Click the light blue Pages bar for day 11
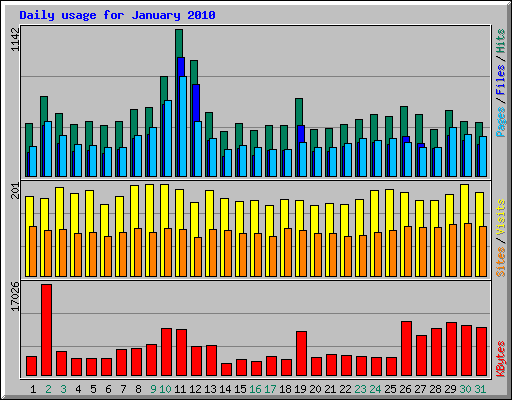 [183, 126]
